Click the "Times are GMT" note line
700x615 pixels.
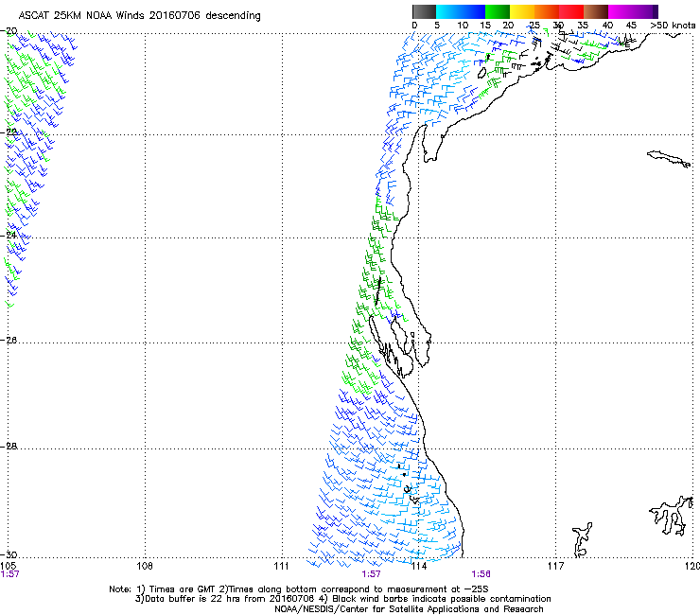(x=299, y=589)
